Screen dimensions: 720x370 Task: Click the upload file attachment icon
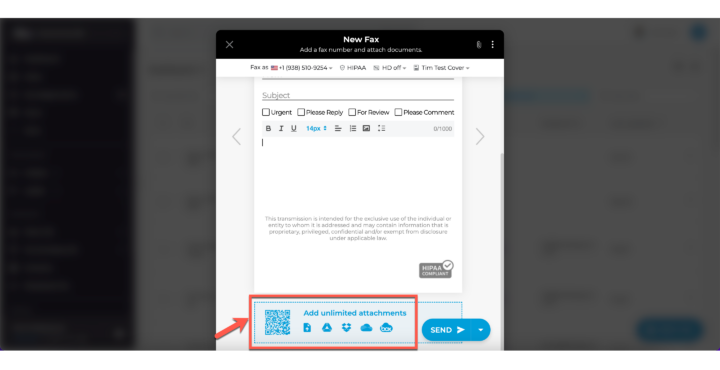(x=307, y=328)
